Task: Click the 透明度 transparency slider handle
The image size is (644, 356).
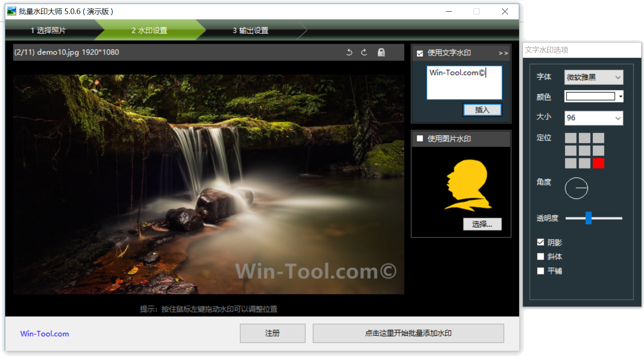Action: (588, 218)
